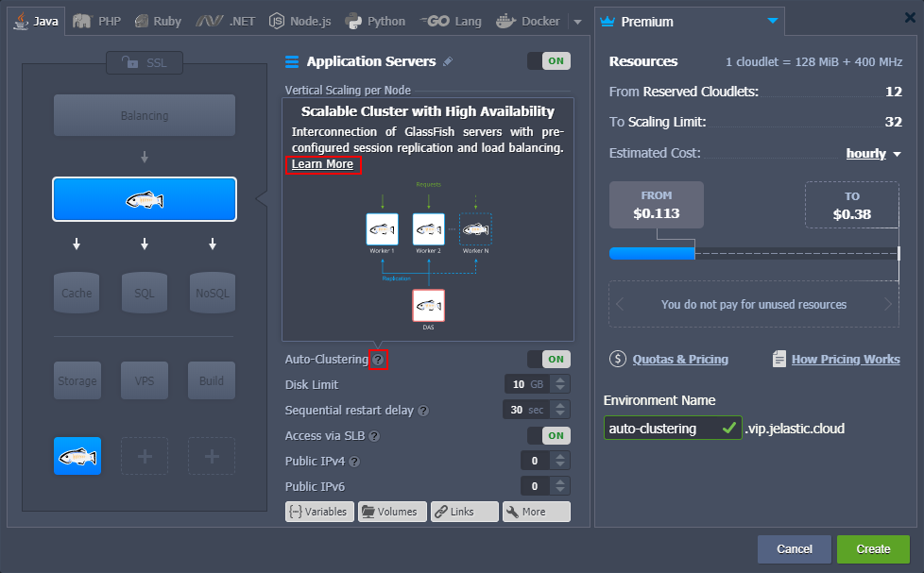
Task: Click the Scaling Limit value 32
Action: [x=894, y=122]
